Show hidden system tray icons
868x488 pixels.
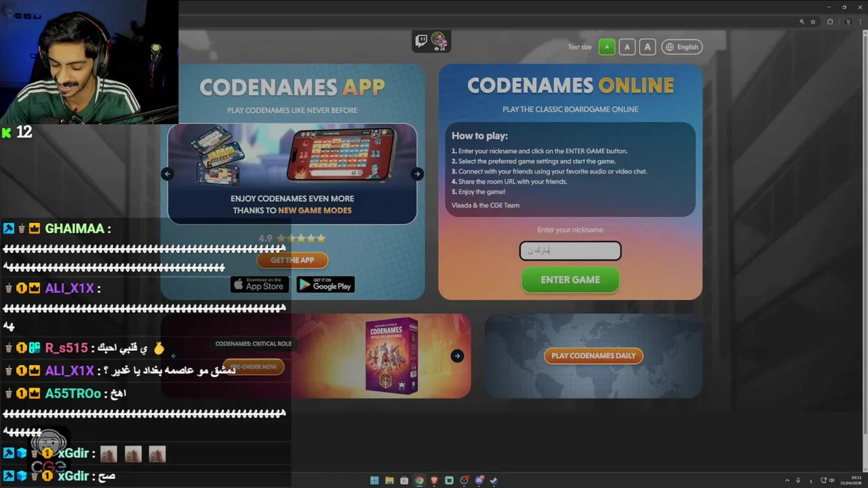787,481
